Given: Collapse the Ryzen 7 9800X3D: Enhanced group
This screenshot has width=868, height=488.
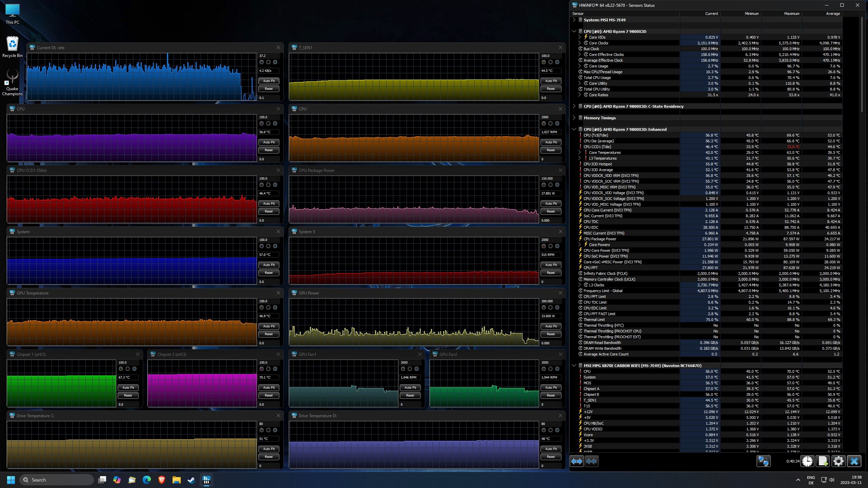Looking at the screenshot, I should point(574,129).
